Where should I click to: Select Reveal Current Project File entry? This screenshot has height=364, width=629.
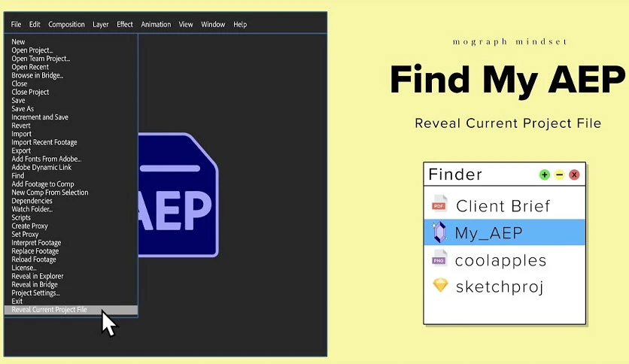[x=71, y=310]
